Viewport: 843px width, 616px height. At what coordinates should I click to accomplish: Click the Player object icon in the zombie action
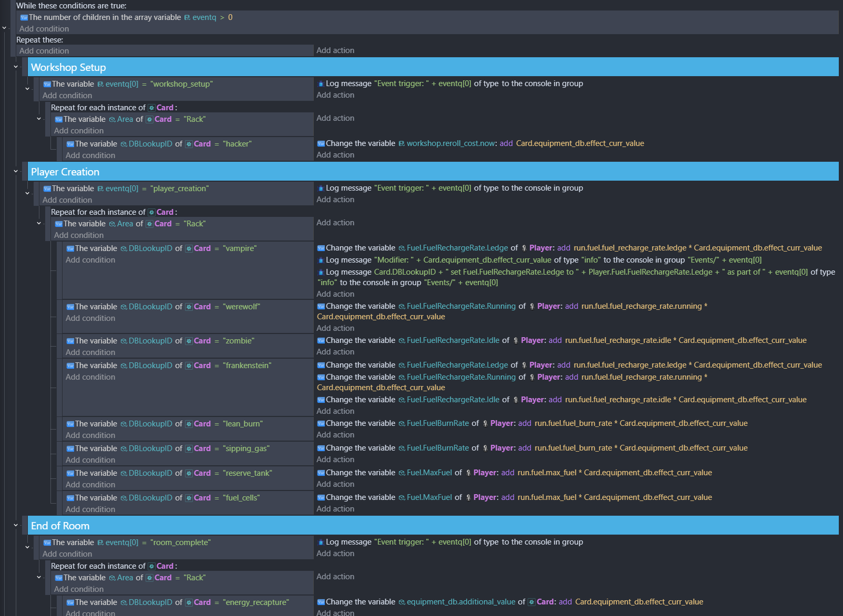(x=516, y=340)
